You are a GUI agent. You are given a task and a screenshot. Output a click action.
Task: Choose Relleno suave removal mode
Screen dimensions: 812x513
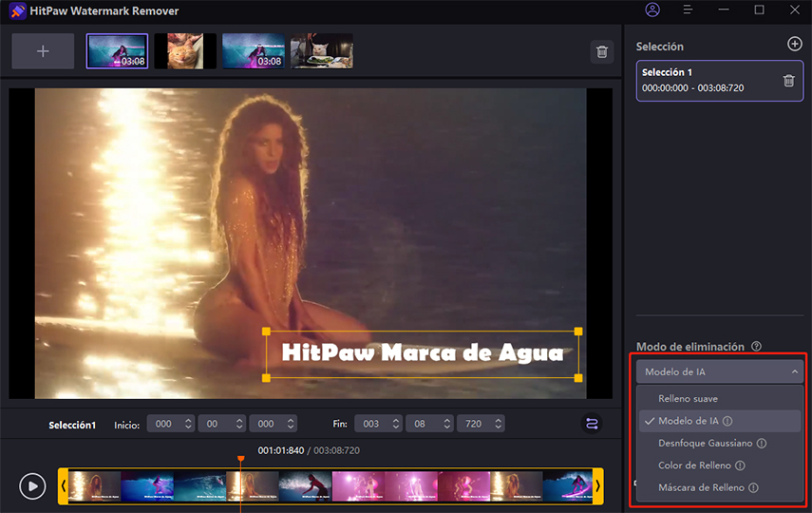tap(688, 398)
